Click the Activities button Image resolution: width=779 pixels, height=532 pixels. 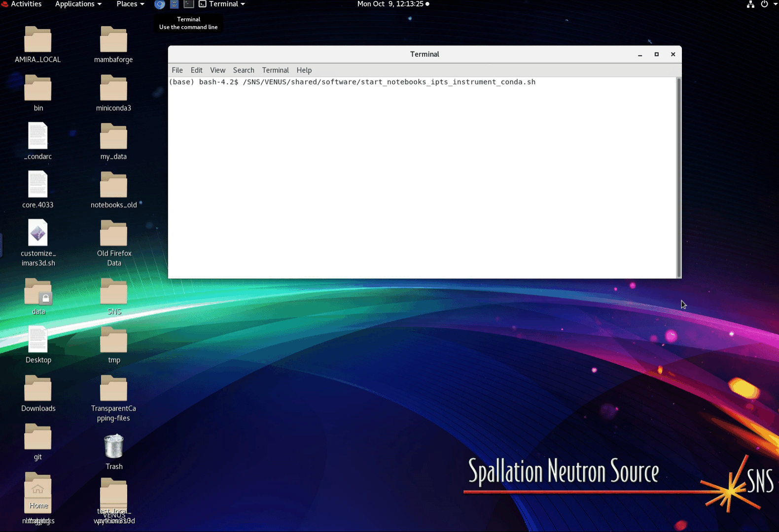(26, 4)
